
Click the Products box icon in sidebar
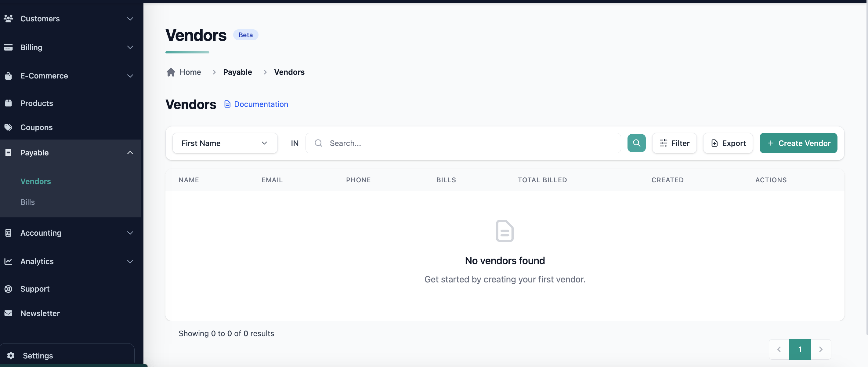(9, 103)
